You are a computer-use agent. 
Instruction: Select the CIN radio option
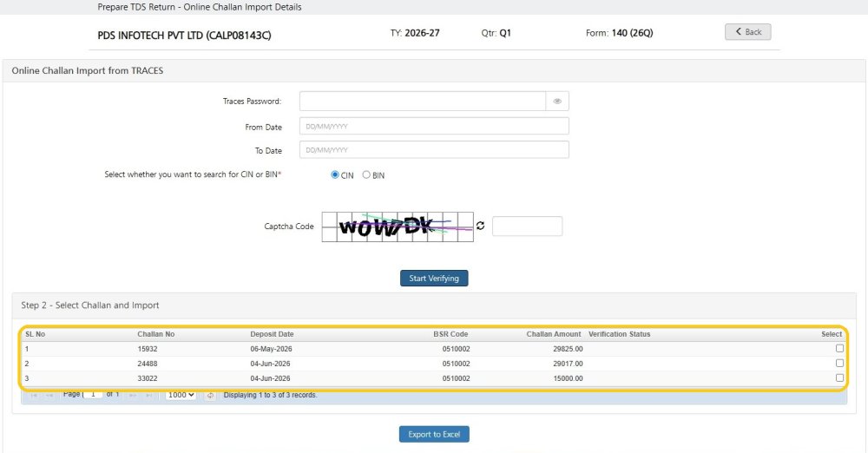[x=335, y=174]
